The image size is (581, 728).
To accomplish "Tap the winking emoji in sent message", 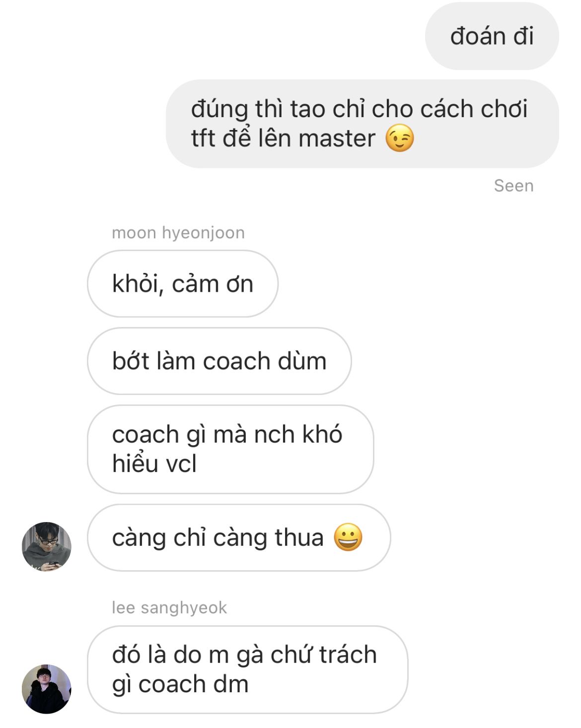I will click(400, 138).
